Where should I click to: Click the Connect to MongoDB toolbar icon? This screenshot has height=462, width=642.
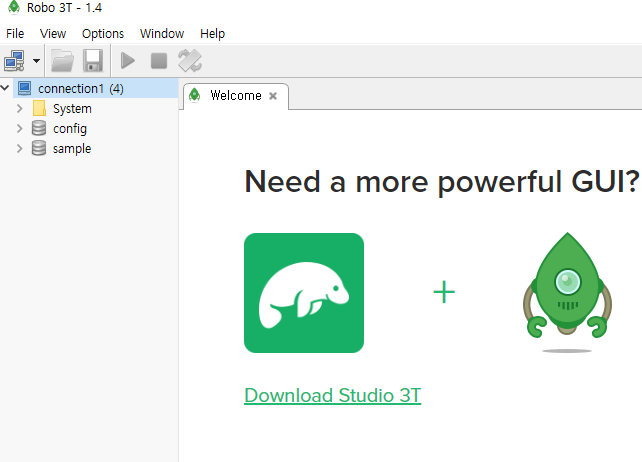point(14,61)
